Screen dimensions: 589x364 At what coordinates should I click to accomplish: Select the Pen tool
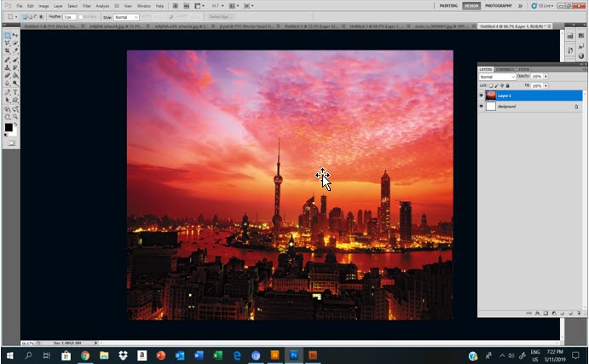point(7,92)
